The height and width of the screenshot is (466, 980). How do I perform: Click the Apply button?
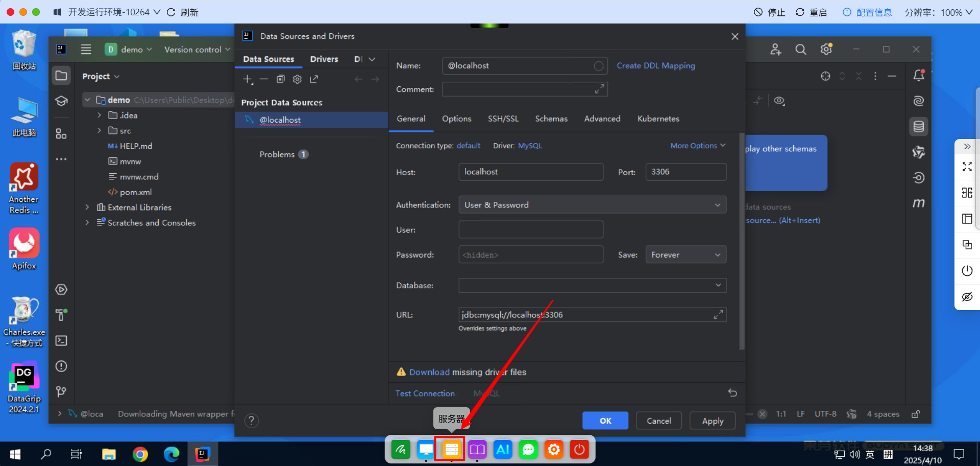[713, 421]
